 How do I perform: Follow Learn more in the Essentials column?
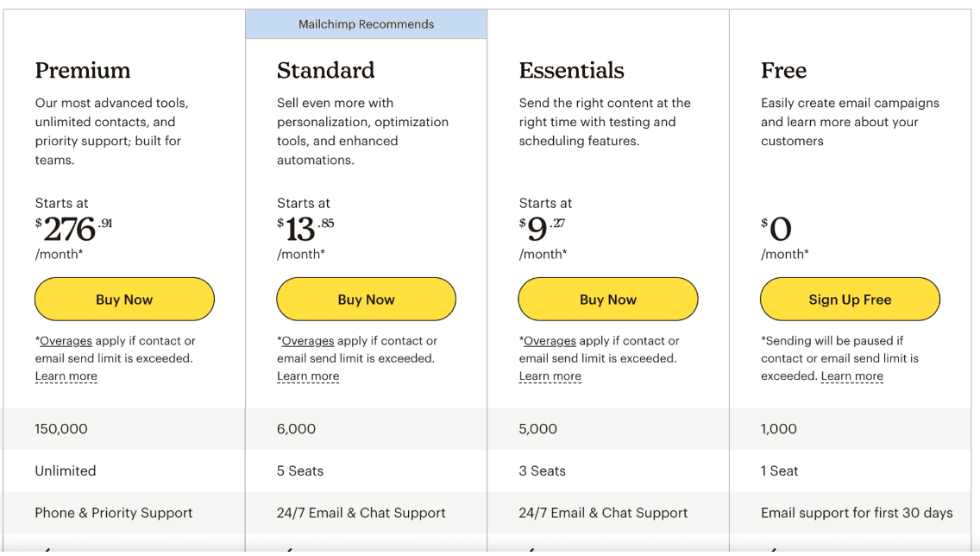coord(550,376)
